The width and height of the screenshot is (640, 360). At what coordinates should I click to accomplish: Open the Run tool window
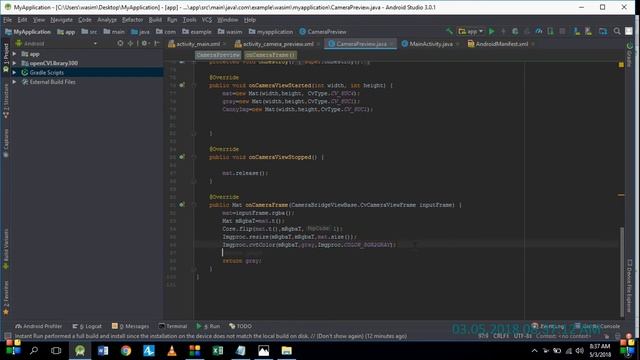pos(208,326)
